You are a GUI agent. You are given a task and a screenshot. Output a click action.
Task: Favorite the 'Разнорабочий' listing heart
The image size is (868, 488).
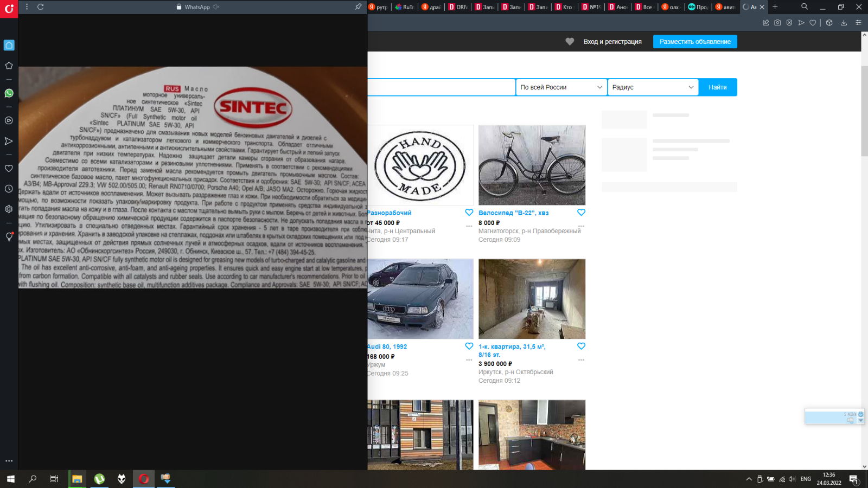(x=469, y=213)
